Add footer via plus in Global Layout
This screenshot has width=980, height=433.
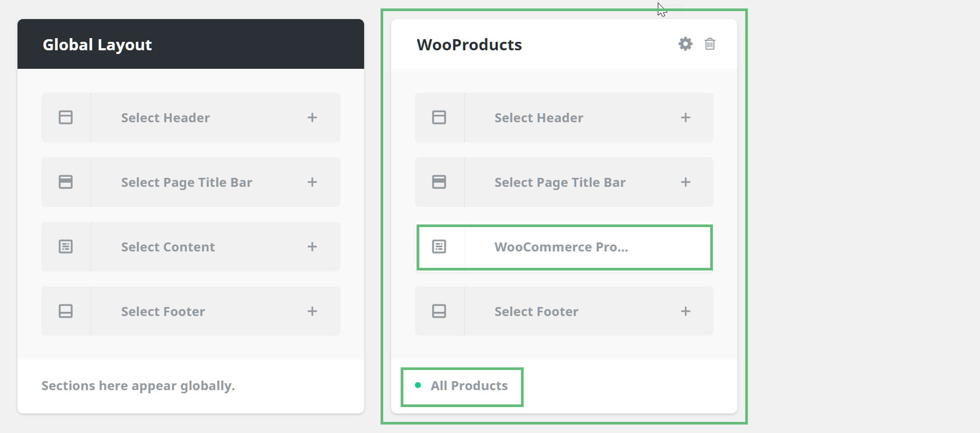point(313,311)
